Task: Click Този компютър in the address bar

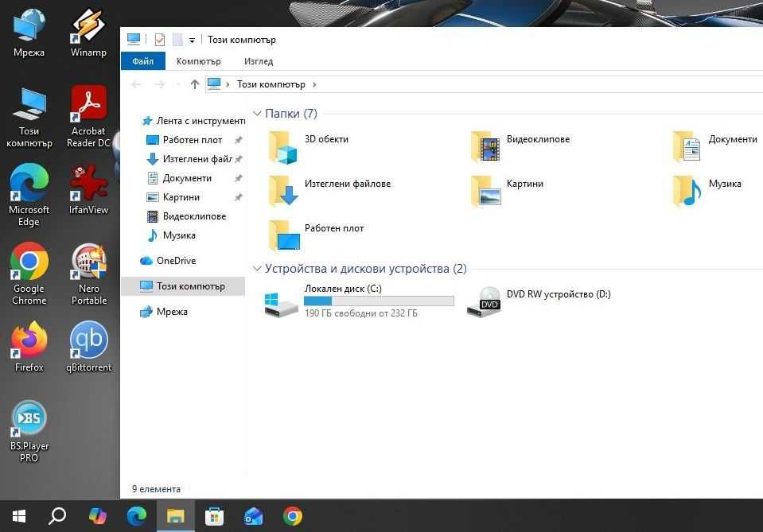Action: (x=271, y=84)
